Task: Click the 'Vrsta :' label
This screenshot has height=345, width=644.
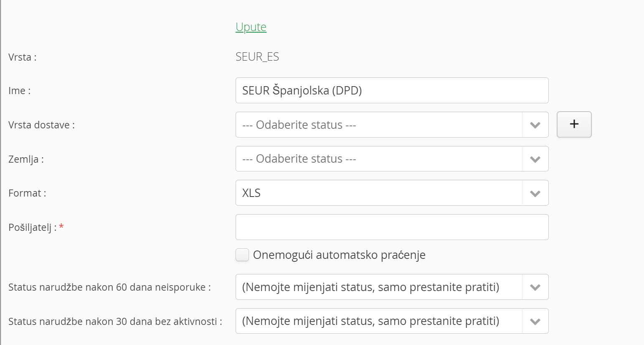Action: (x=23, y=57)
